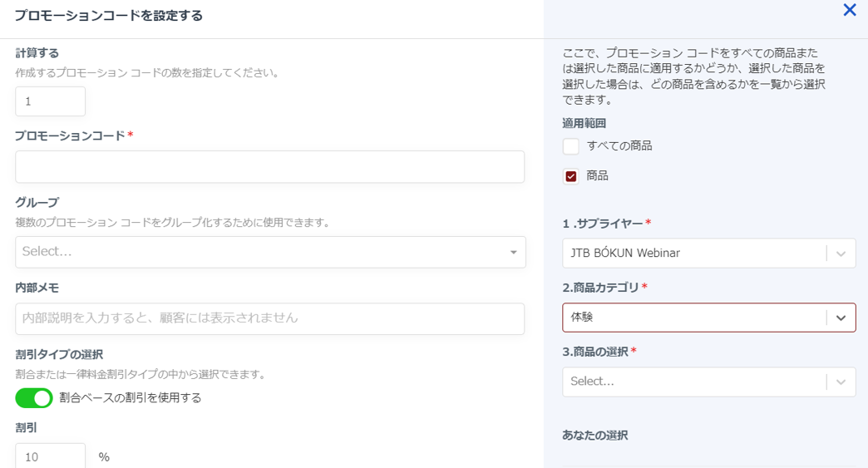Click the 商品の選択 Select placeholder

pos(593,382)
